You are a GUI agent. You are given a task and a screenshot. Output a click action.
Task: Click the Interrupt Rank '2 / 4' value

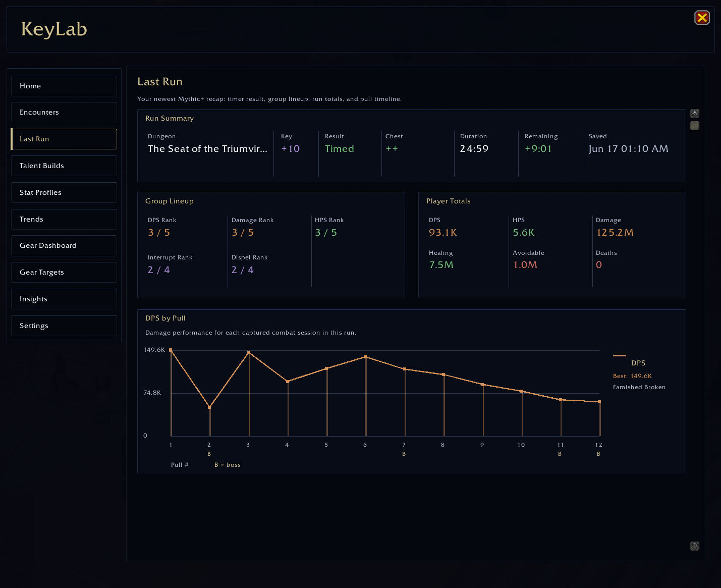pyautogui.click(x=159, y=270)
